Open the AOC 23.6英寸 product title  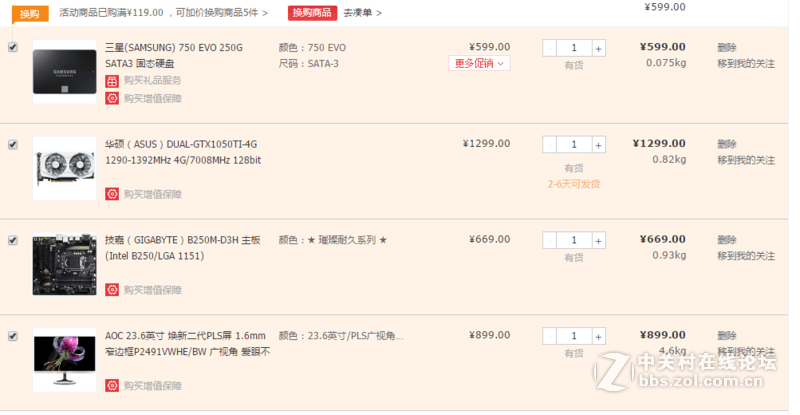click(x=187, y=344)
